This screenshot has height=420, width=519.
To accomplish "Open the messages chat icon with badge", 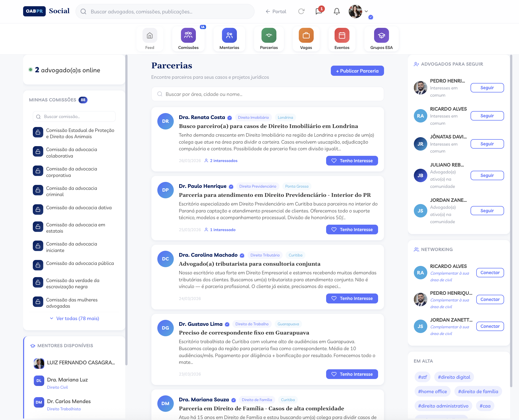I will click(319, 11).
